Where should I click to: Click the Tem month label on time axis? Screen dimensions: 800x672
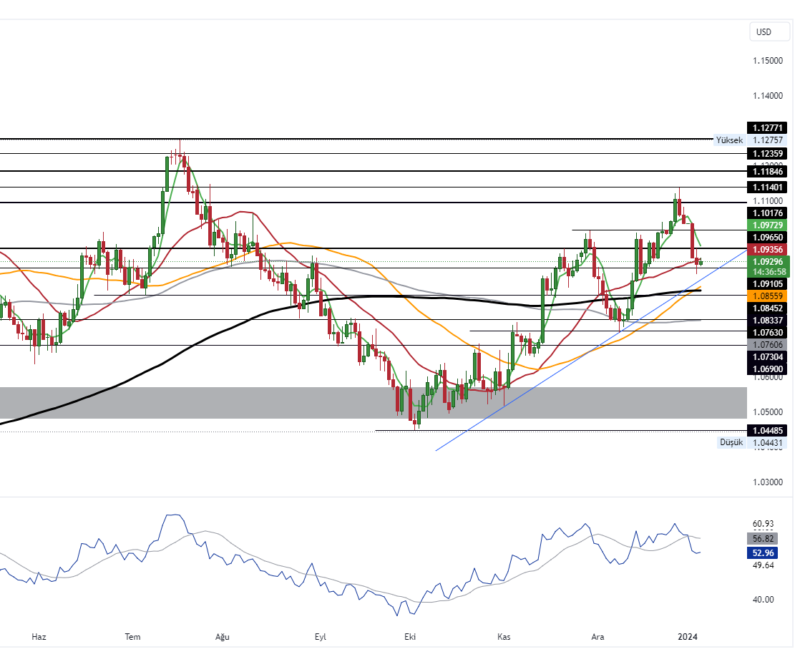click(x=132, y=636)
